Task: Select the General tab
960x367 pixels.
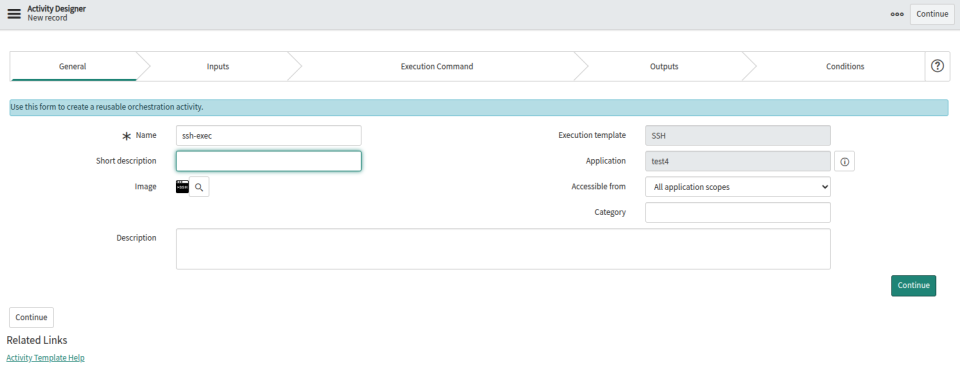Action: tap(72, 66)
